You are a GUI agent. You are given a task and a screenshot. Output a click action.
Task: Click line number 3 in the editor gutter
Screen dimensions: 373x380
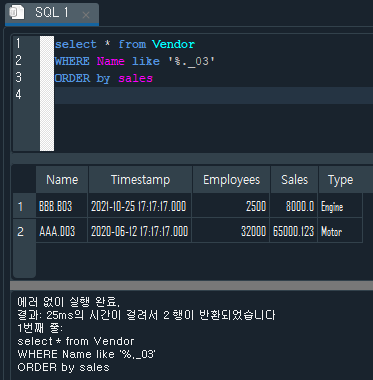click(18, 78)
